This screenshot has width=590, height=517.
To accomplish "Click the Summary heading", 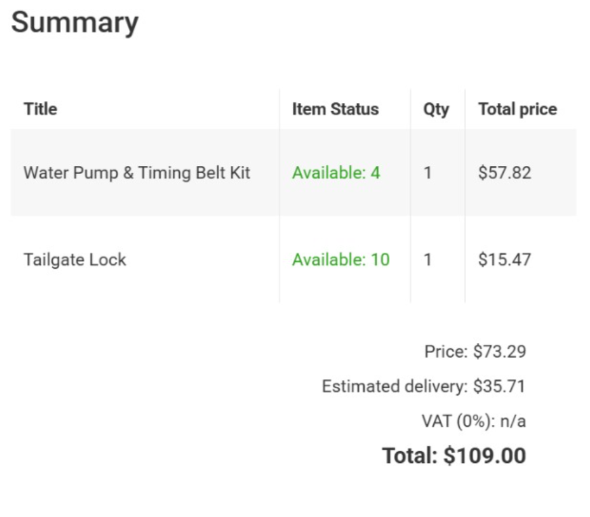I will 75,23.
